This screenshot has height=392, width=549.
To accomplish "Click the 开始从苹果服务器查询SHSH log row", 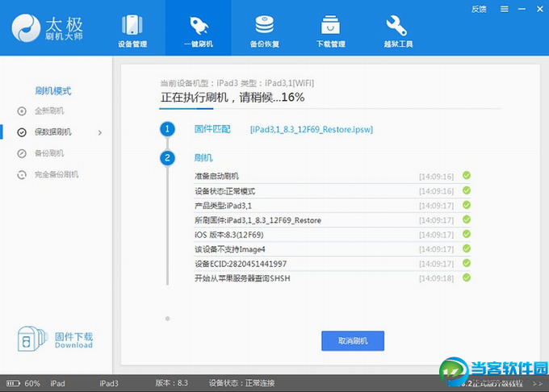I will [x=333, y=278].
